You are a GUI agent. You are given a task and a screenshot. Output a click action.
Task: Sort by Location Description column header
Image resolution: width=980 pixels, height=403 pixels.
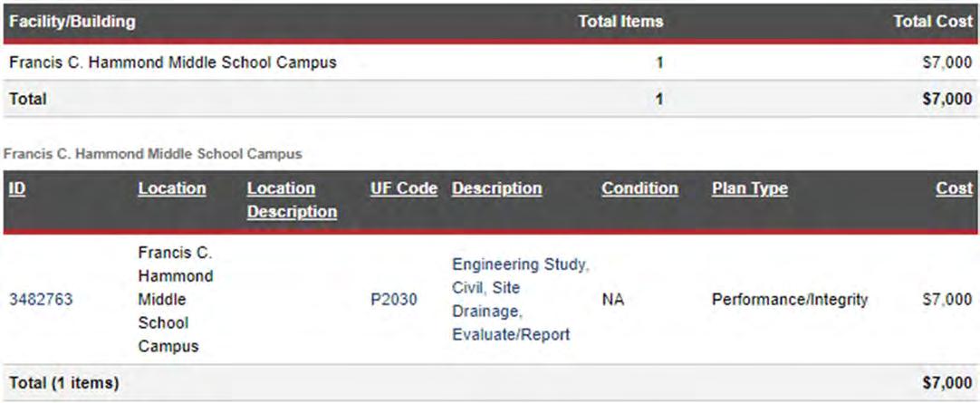point(292,200)
